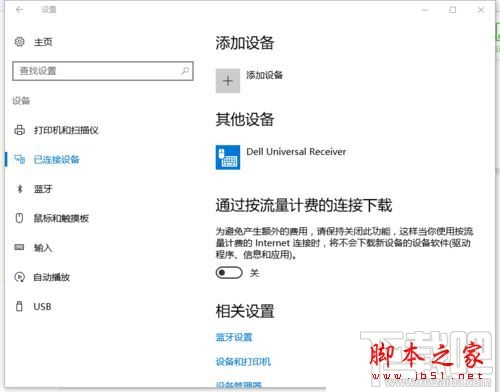500x392 pixels.
Task: Click inside the 查找设置 search field
Action: pos(103,71)
